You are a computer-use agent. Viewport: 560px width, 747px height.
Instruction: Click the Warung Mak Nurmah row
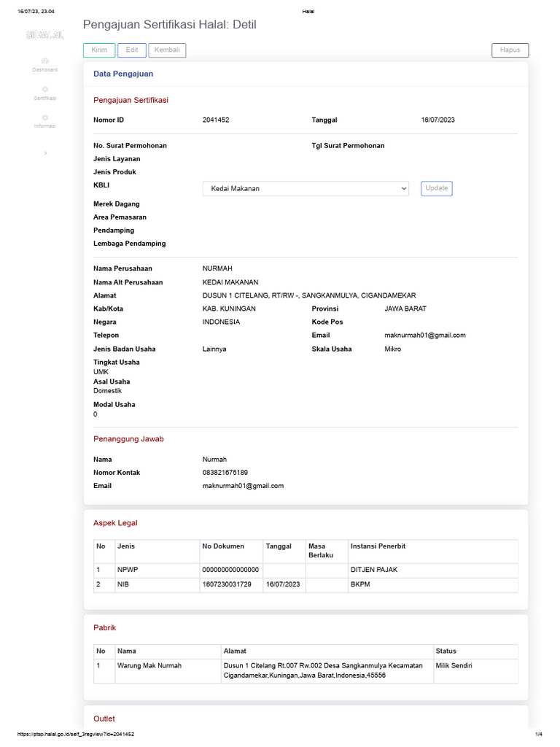306,671
